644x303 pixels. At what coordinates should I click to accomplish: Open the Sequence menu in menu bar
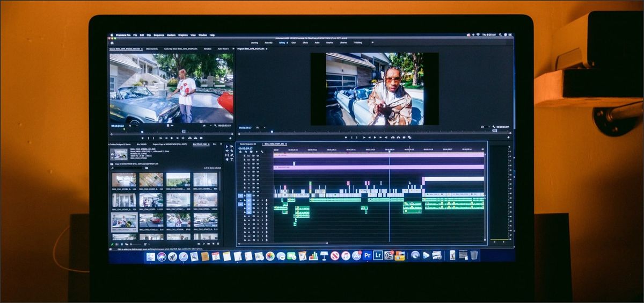(158, 35)
